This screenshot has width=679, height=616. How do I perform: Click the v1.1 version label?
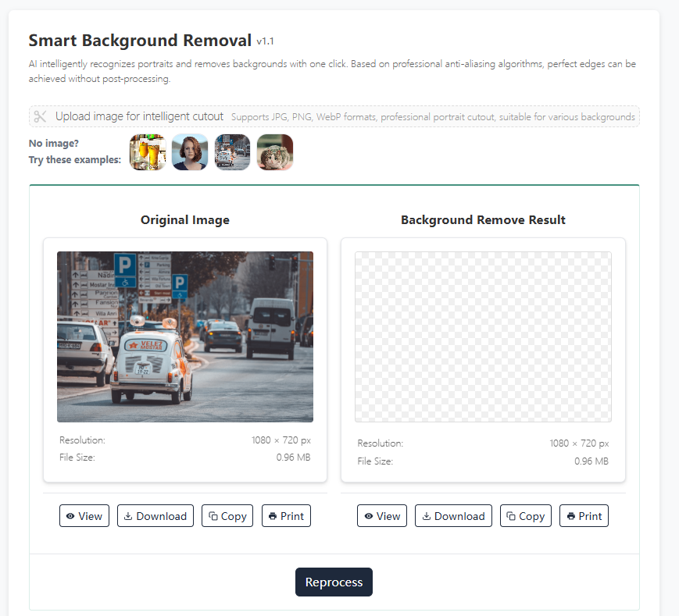265,41
